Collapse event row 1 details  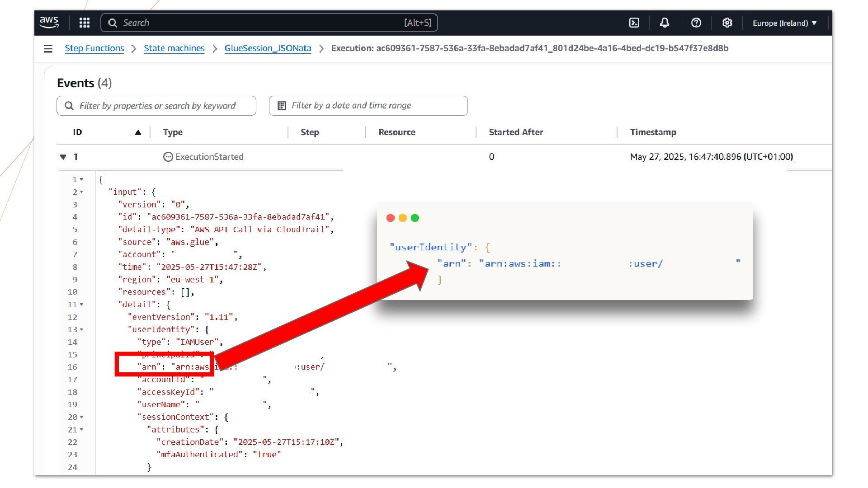63,157
